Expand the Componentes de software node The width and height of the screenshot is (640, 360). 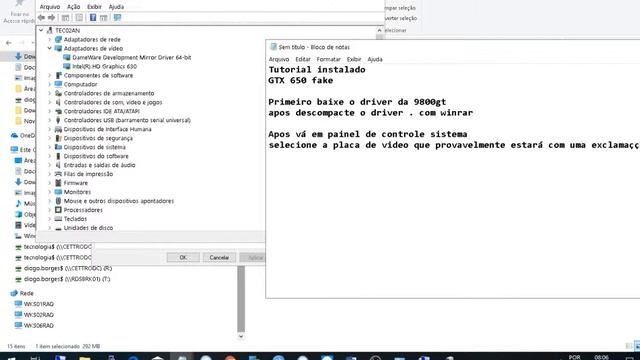50,76
